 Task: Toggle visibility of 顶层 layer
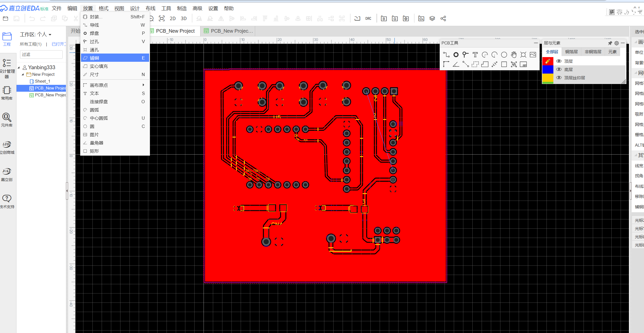click(559, 61)
